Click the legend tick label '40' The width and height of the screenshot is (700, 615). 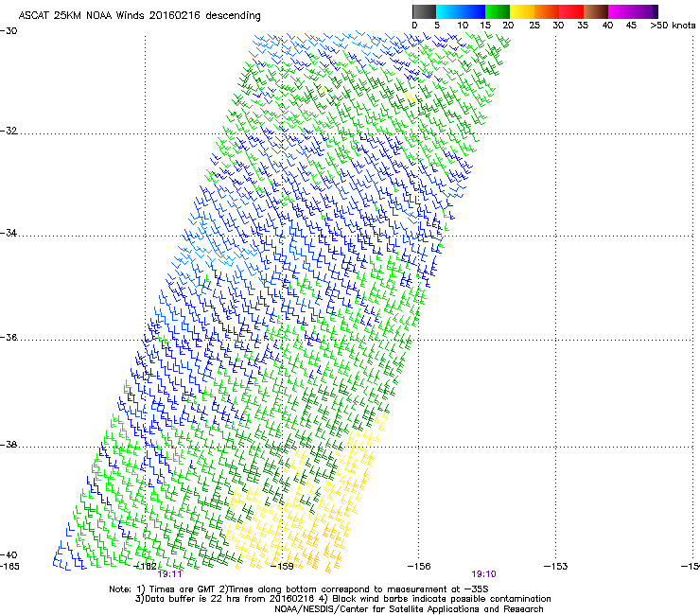(607, 26)
